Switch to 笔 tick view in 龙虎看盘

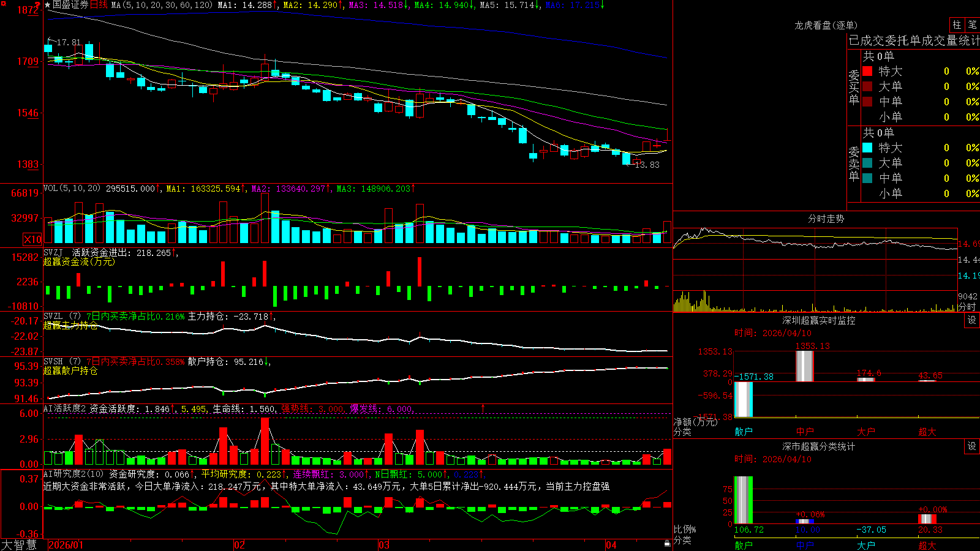(x=972, y=25)
